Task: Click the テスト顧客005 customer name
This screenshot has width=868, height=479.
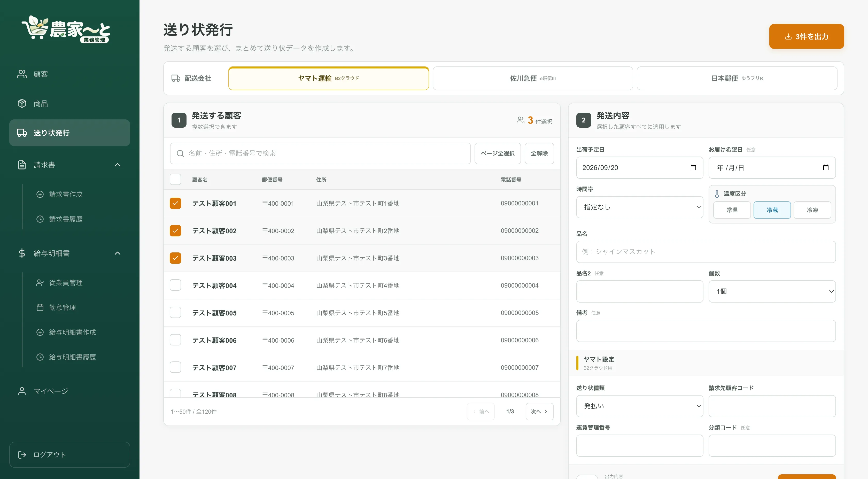Action: point(214,313)
